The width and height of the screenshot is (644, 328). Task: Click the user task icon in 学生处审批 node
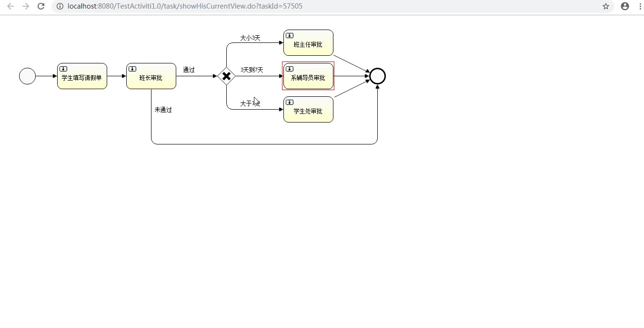290,102
